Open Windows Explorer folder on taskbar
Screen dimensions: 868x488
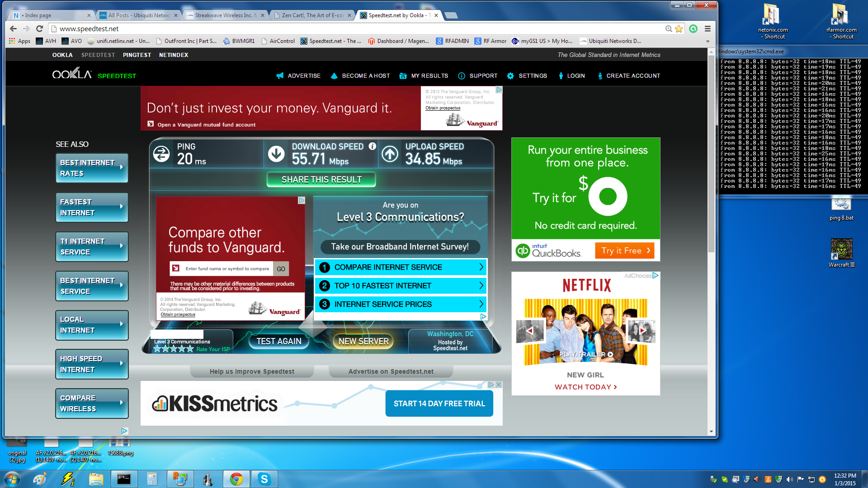96,479
